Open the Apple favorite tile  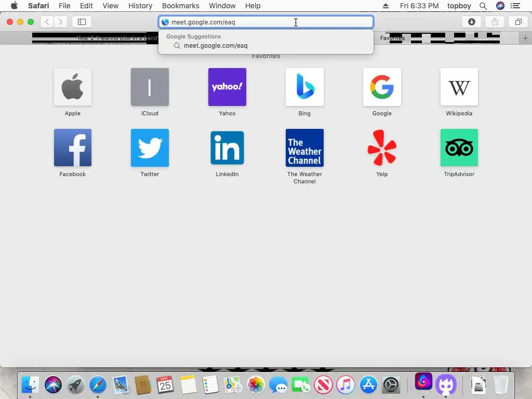click(73, 87)
